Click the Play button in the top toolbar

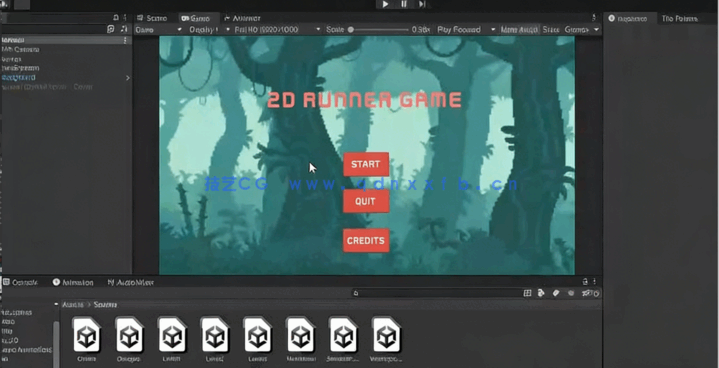386,4
